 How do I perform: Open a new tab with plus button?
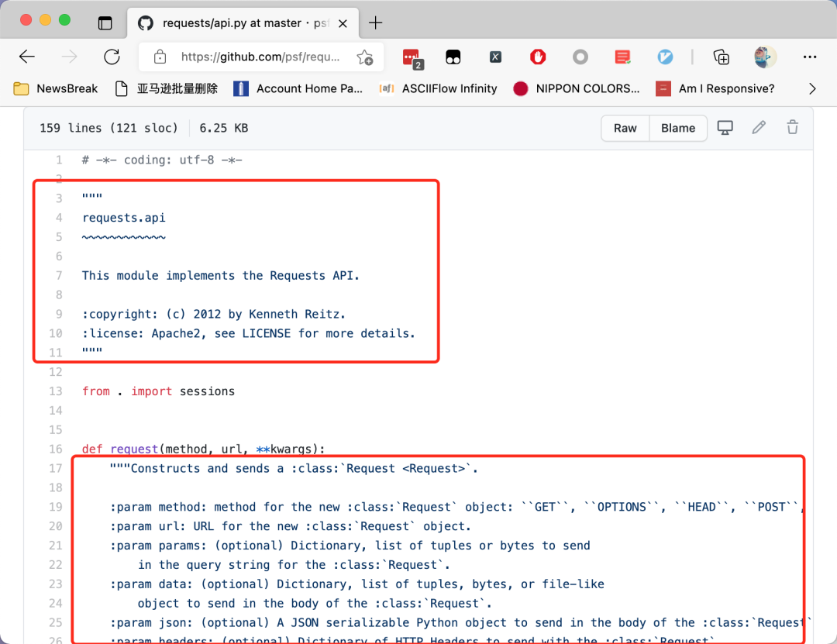pyautogui.click(x=376, y=23)
